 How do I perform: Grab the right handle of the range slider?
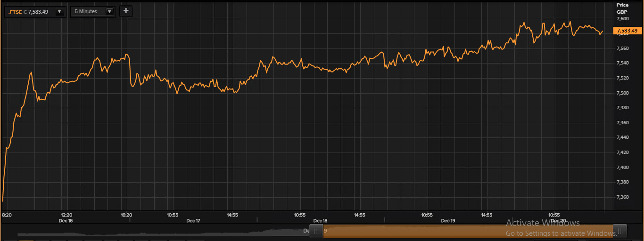tap(621, 230)
